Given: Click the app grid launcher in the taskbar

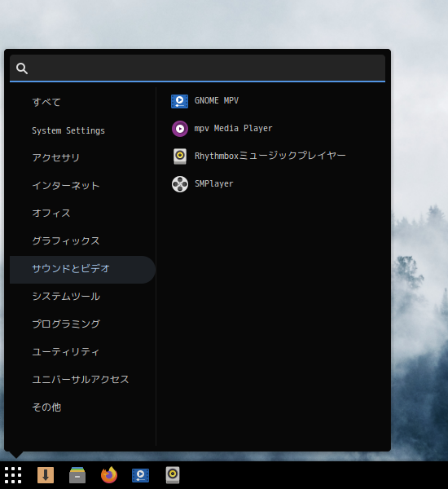Looking at the screenshot, I should point(13,475).
